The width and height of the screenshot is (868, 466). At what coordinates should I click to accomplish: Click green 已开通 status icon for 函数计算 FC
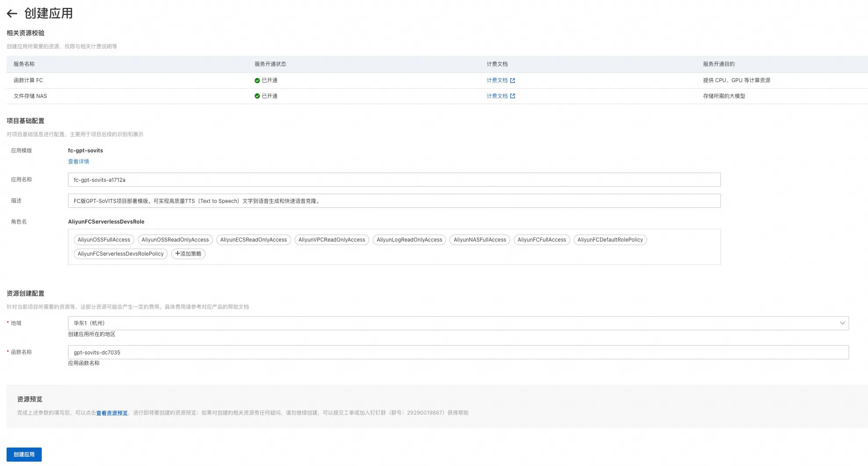257,80
